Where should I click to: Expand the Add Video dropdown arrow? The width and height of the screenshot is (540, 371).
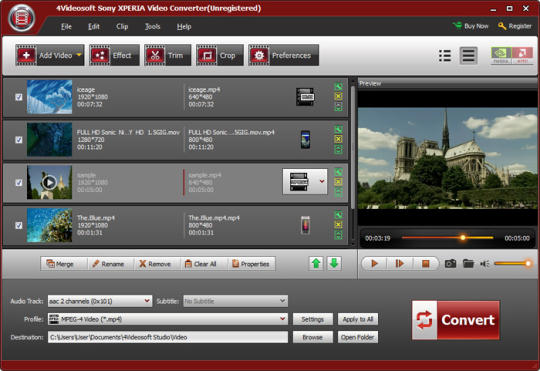click(x=79, y=55)
